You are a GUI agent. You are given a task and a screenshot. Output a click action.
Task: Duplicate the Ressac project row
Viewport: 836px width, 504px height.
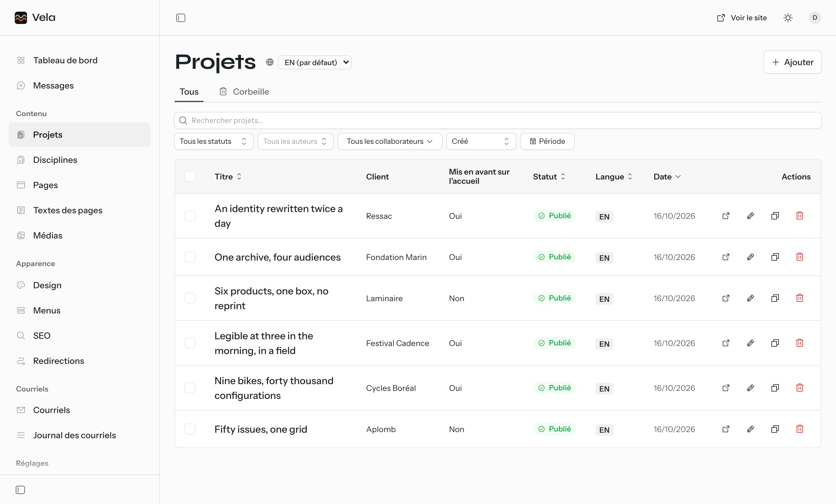(775, 216)
